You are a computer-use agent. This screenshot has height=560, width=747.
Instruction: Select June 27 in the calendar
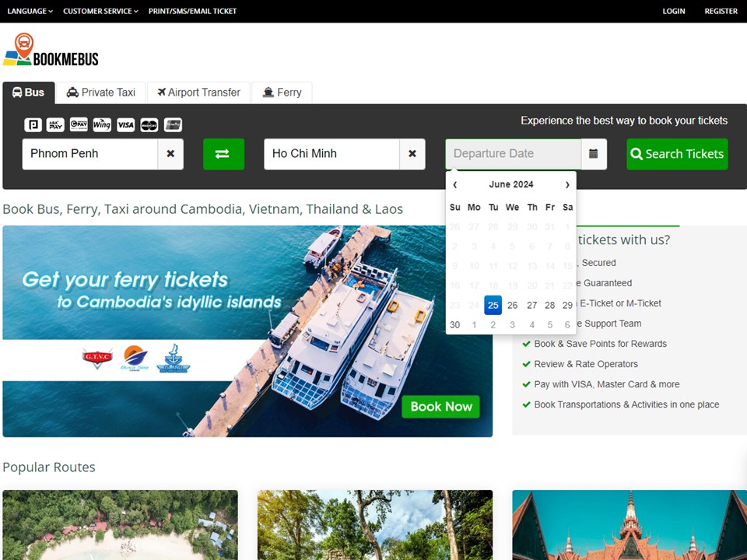[x=531, y=305]
